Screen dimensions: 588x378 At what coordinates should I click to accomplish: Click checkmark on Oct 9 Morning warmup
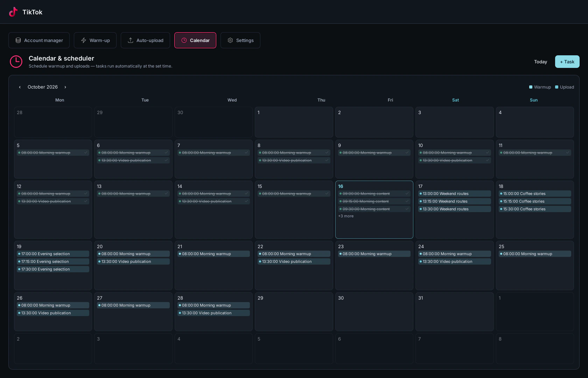pyautogui.click(x=407, y=153)
